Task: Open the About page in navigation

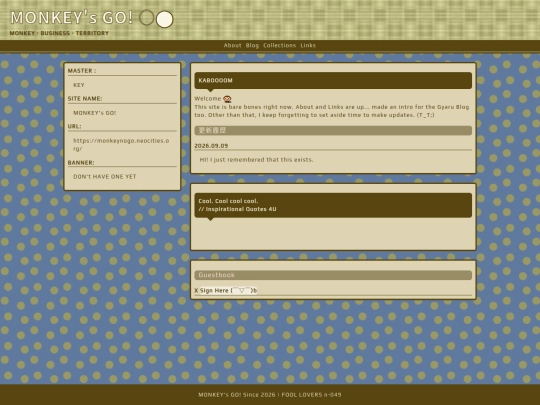Action: [x=232, y=45]
